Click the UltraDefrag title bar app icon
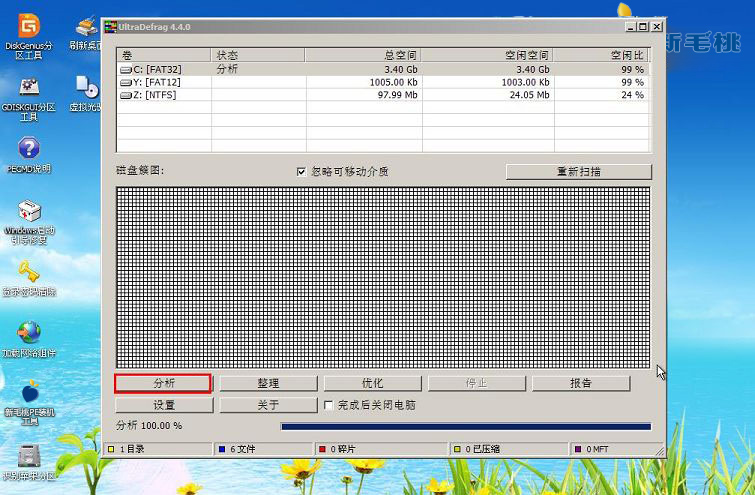Image resolution: width=755 pixels, height=495 pixels. [x=111, y=27]
